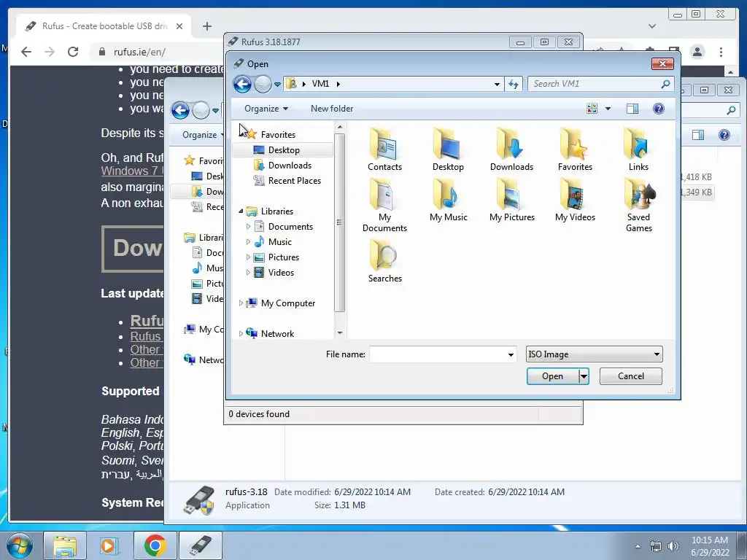Select Desktop under Favorites in sidebar

284,150
